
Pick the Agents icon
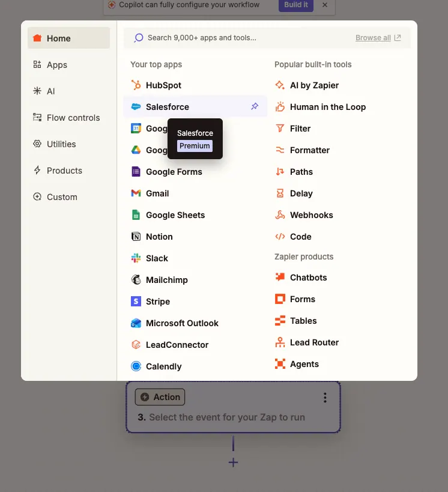[x=280, y=363]
